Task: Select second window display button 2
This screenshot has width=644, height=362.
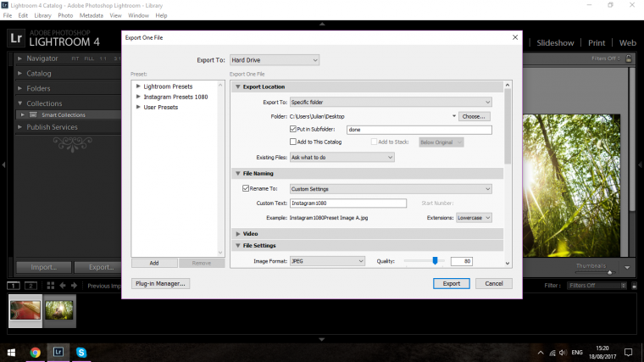Action: (x=31, y=285)
